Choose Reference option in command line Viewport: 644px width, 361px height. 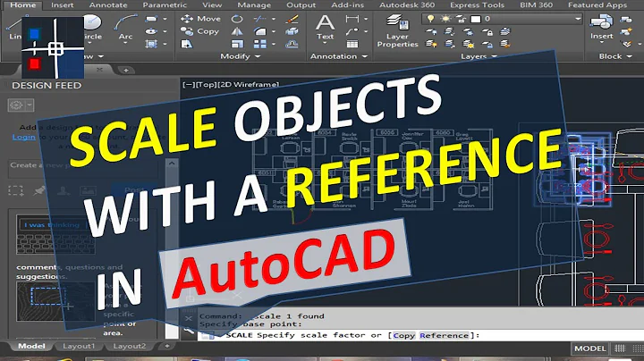pyautogui.click(x=444, y=335)
